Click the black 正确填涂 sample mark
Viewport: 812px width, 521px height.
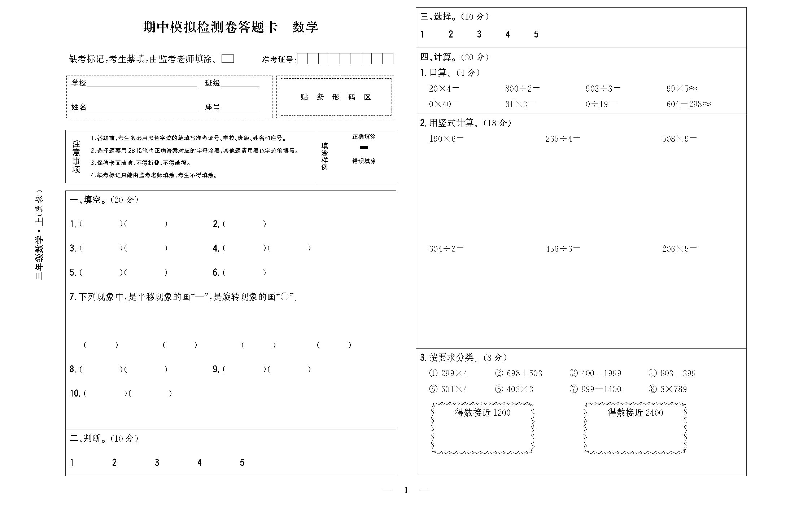point(364,147)
